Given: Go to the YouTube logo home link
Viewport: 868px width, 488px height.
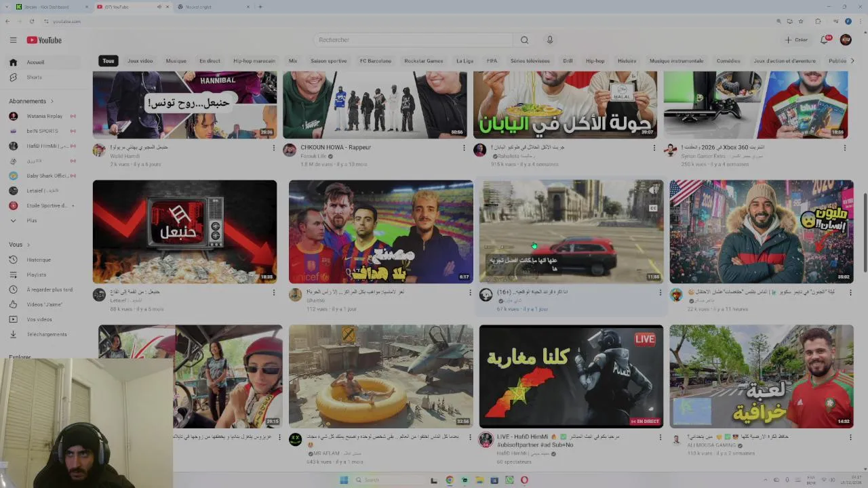Looking at the screenshot, I should click(44, 40).
